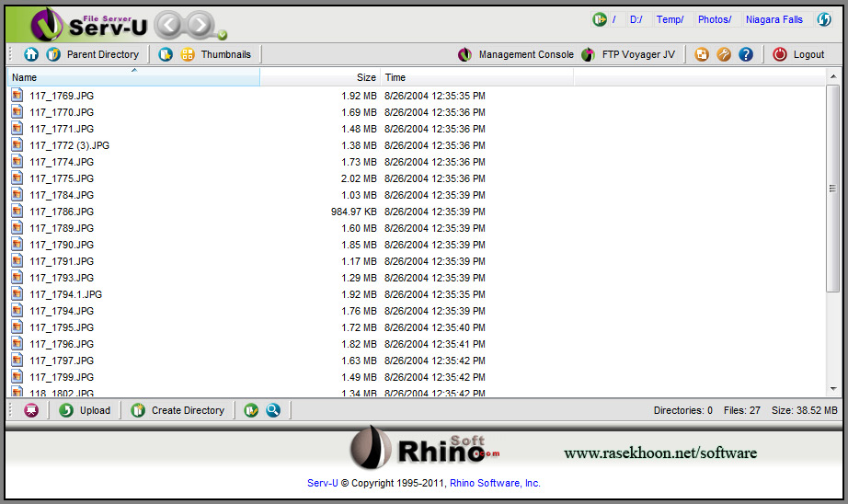Click the scrollbar up arrow
The image size is (848, 504).
[x=833, y=76]
